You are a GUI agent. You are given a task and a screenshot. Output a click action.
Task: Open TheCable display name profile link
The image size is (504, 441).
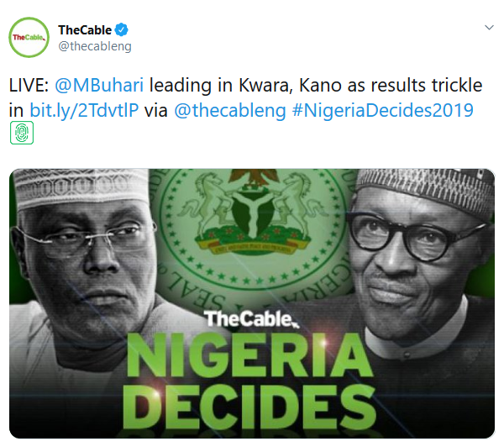84,30
